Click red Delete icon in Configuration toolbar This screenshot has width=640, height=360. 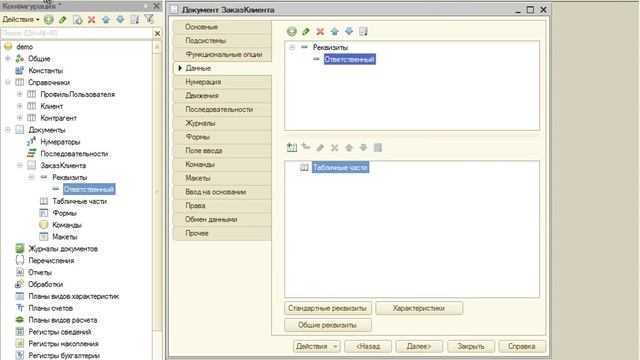(91, 20)
